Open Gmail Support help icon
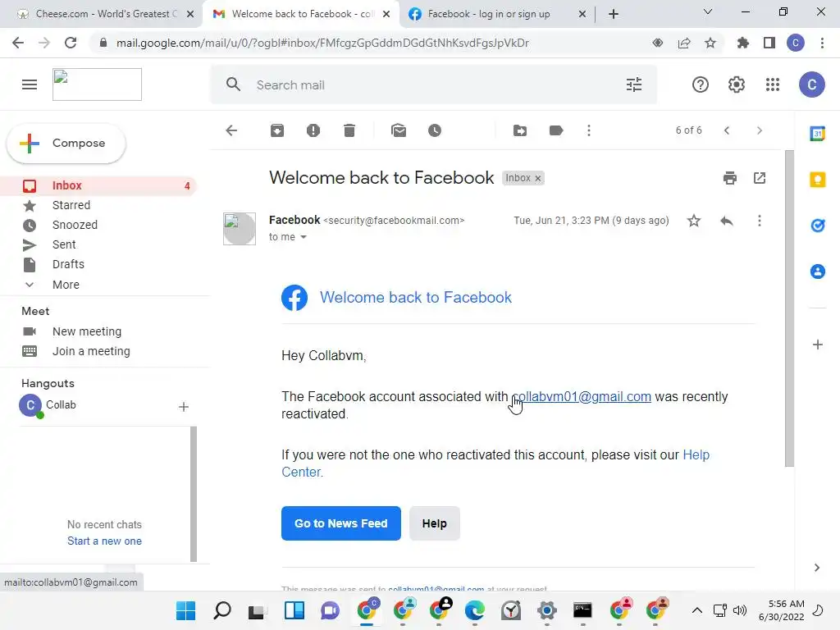Screen dimensions: 840x630 tap(701, 84)
